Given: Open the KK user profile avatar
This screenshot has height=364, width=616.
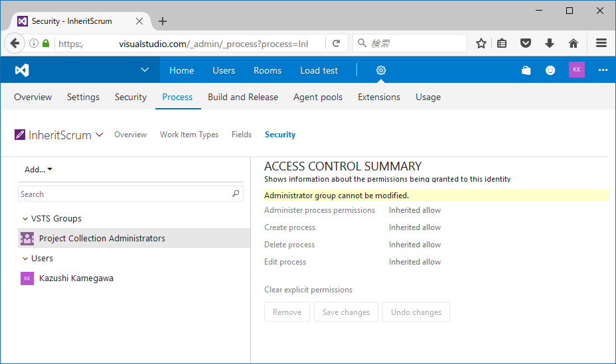Looking at the screenshot, I should [x=576, y=70].
